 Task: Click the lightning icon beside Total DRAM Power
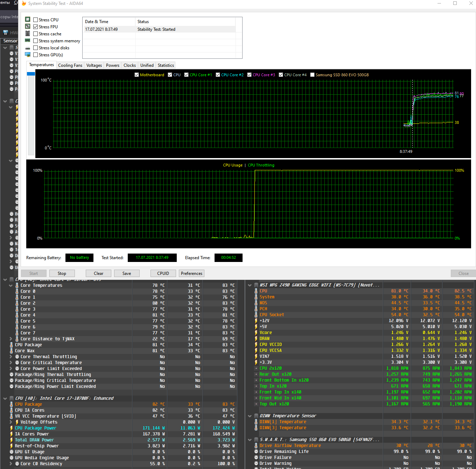point(12,440)
